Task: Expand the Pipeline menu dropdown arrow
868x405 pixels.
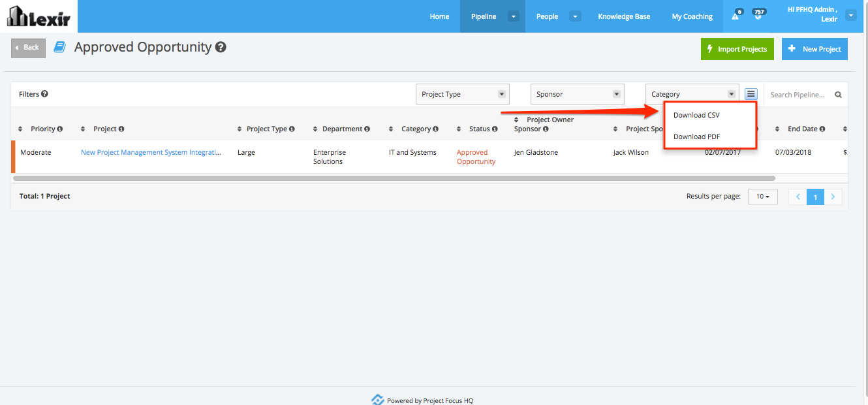Action: click(514, 16)
